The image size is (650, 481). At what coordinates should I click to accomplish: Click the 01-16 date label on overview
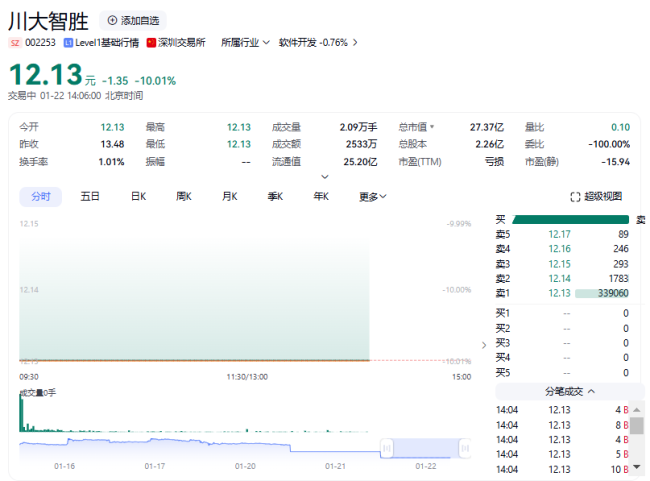pyautogui.click(x=65, y=466)
